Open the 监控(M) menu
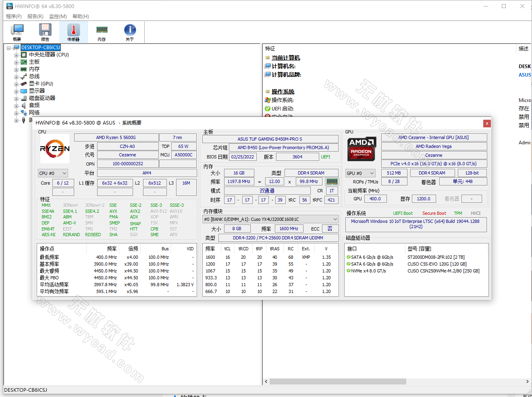 tap(58, 17)
